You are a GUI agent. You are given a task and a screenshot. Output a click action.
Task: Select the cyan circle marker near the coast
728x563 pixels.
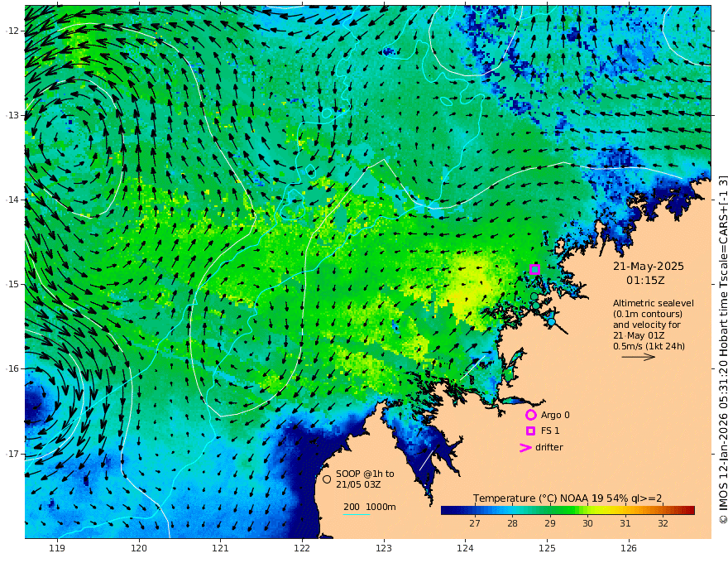(551, 321)
